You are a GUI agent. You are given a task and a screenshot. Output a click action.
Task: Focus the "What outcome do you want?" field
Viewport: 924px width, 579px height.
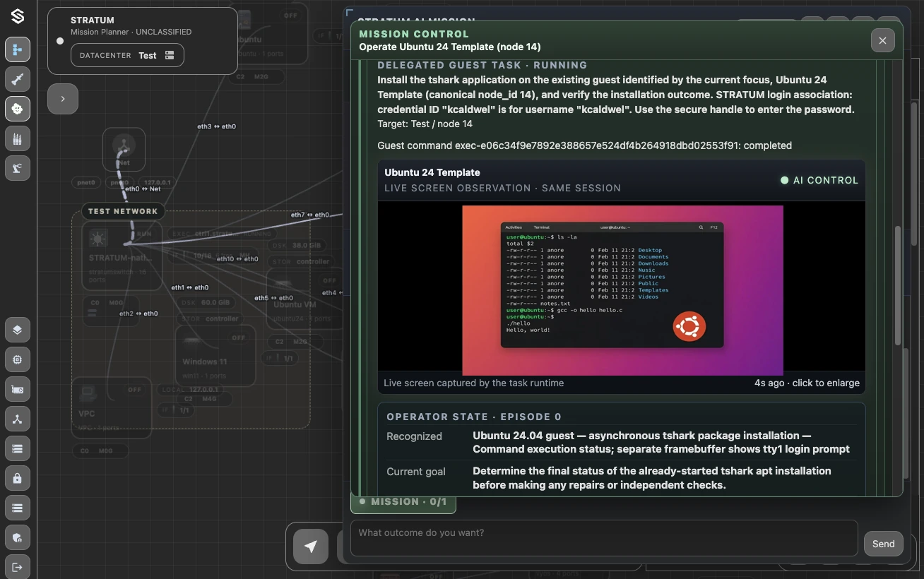point(604,538)
